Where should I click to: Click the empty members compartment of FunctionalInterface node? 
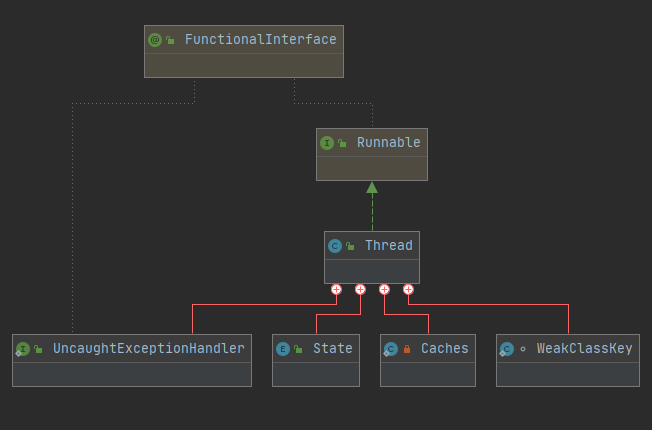point(244,65)
